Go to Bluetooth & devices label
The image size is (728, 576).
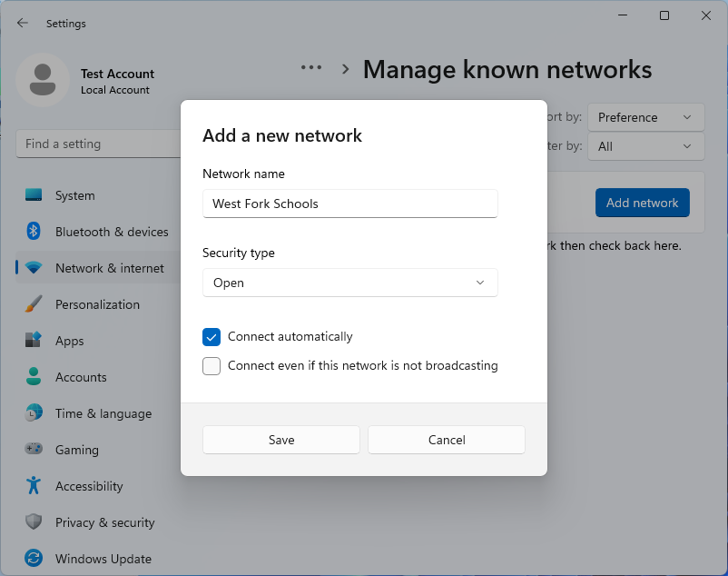point(112,232)
